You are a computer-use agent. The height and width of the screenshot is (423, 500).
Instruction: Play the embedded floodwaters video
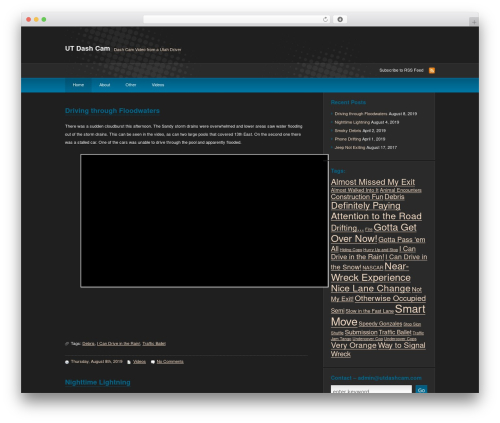(204, 221)
